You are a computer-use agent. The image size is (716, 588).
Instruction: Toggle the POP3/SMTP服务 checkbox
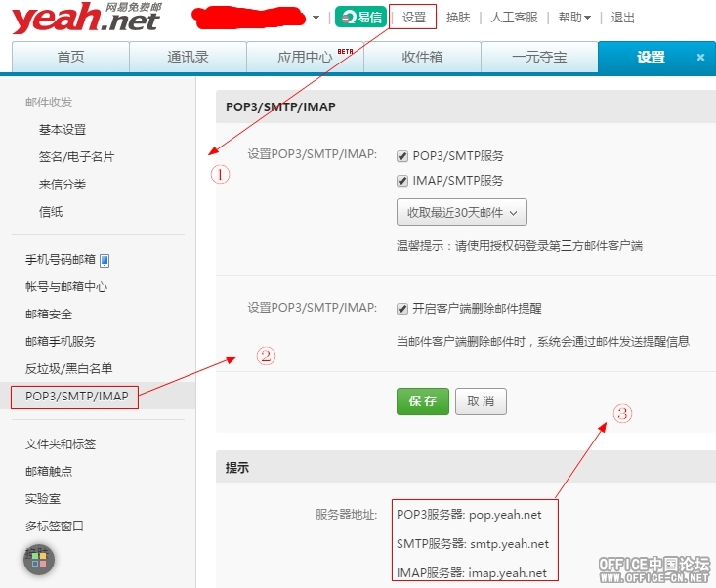[402, 156]
